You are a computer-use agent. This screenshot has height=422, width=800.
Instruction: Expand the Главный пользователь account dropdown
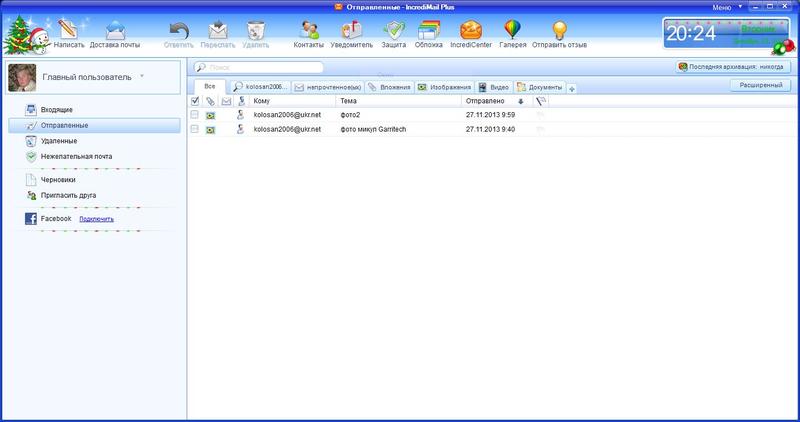click(142, 75)
